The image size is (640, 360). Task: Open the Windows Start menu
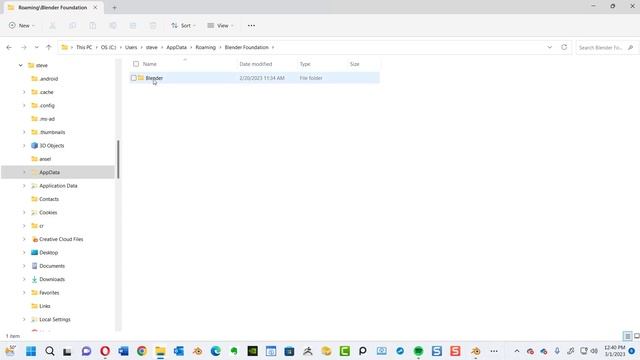(31, 351)
